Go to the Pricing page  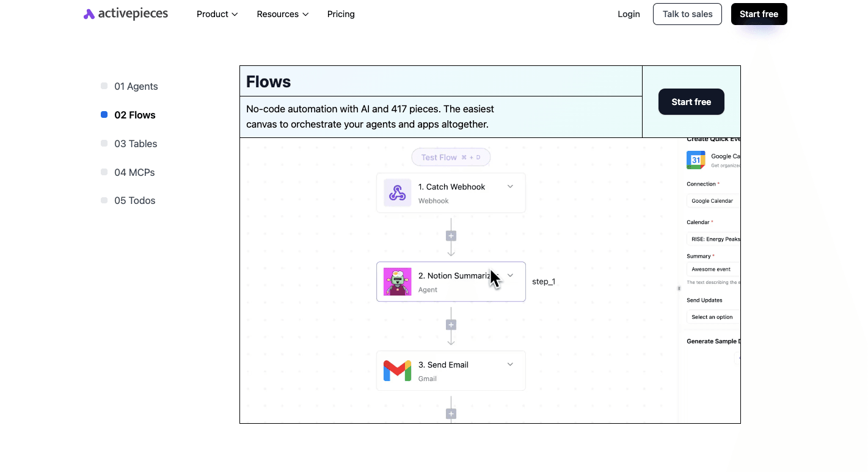341,14
